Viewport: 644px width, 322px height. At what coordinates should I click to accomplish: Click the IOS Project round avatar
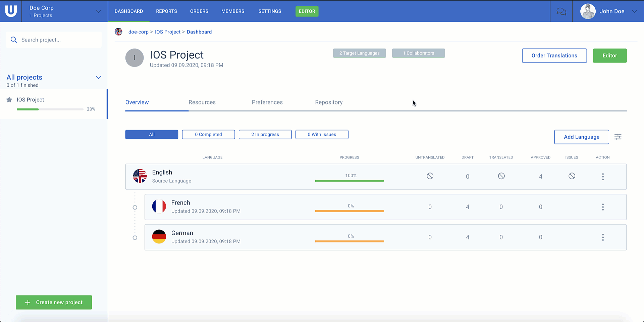click(x=135, y=58)
